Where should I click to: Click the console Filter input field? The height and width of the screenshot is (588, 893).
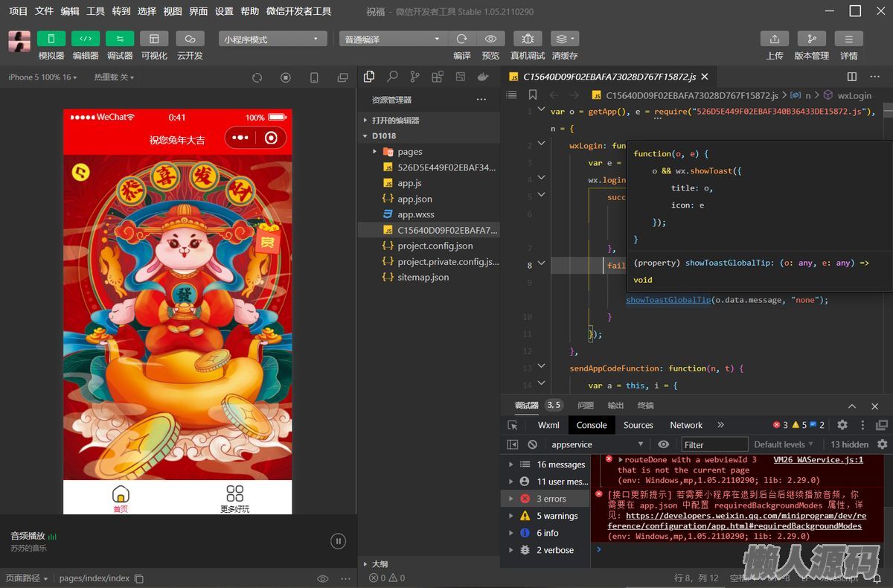pos(714,444)
